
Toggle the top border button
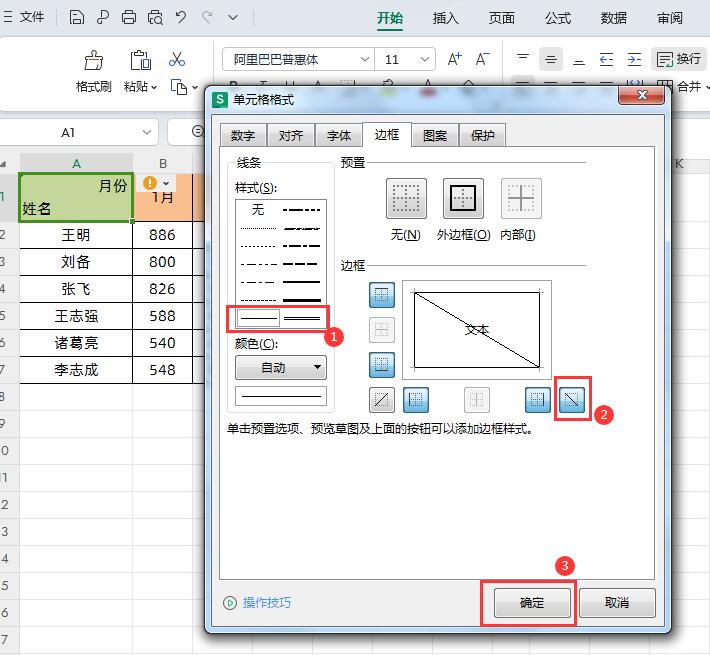382,295
